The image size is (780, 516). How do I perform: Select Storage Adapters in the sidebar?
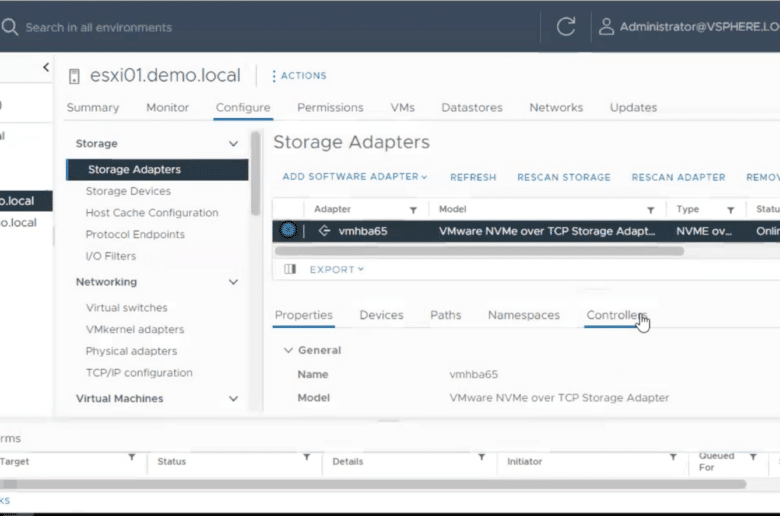coord(157,170)
